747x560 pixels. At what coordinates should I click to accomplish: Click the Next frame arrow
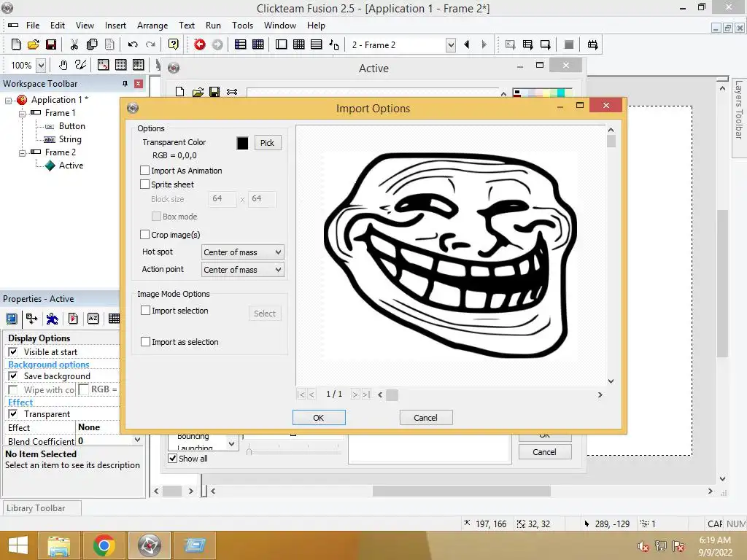tap(484, 44)
